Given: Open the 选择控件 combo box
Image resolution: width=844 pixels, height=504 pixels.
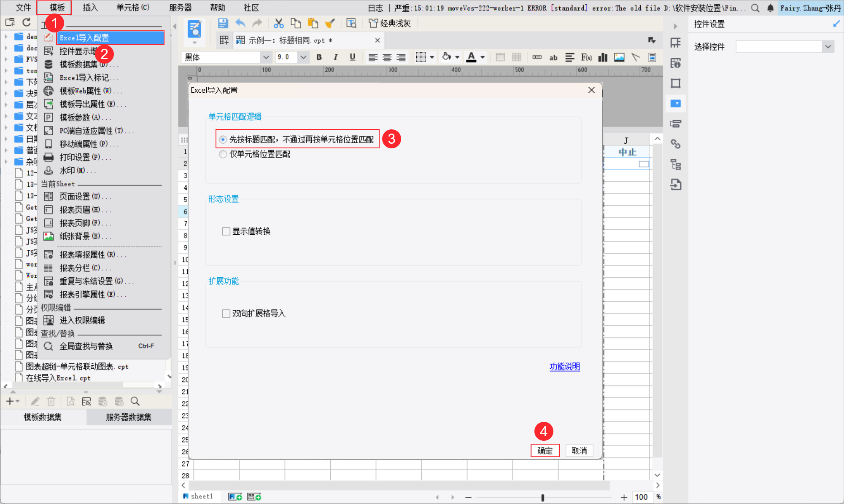Looking at the screenshot, I should pyautogui.click(x=828, y=47).
